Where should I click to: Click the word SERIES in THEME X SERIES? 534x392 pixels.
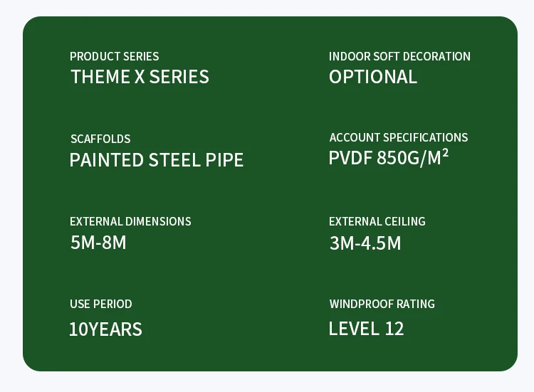pos(179,77)
